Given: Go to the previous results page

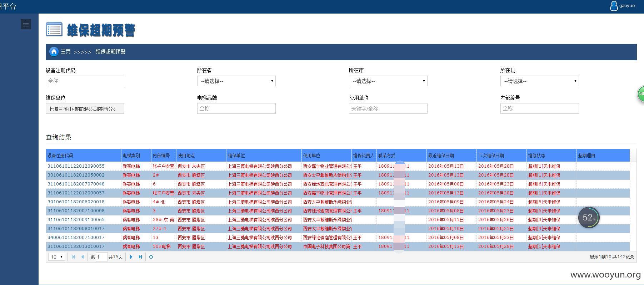Looking at the screenshot, I should point(83,257).
